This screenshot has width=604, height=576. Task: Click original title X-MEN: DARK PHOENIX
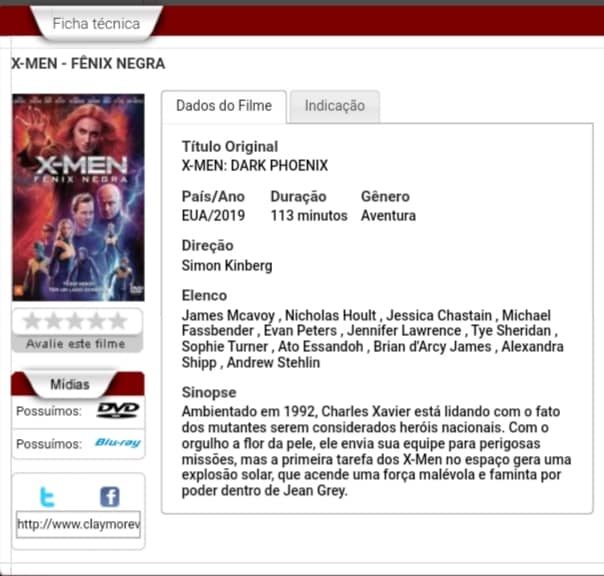(255, 166)
